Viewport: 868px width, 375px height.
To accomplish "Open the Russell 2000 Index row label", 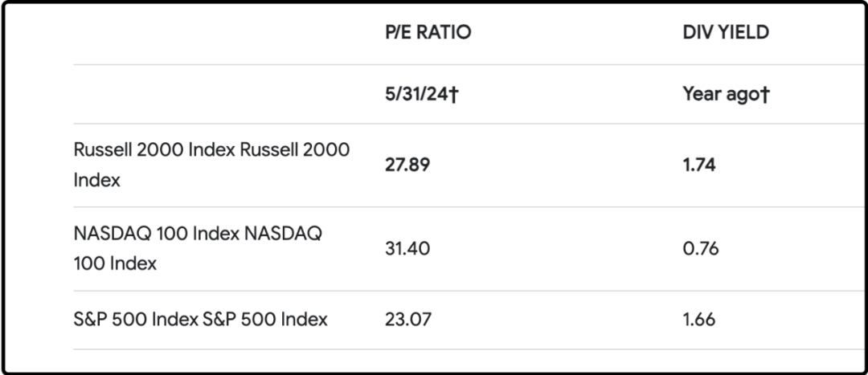I will (x=211, y=165).
